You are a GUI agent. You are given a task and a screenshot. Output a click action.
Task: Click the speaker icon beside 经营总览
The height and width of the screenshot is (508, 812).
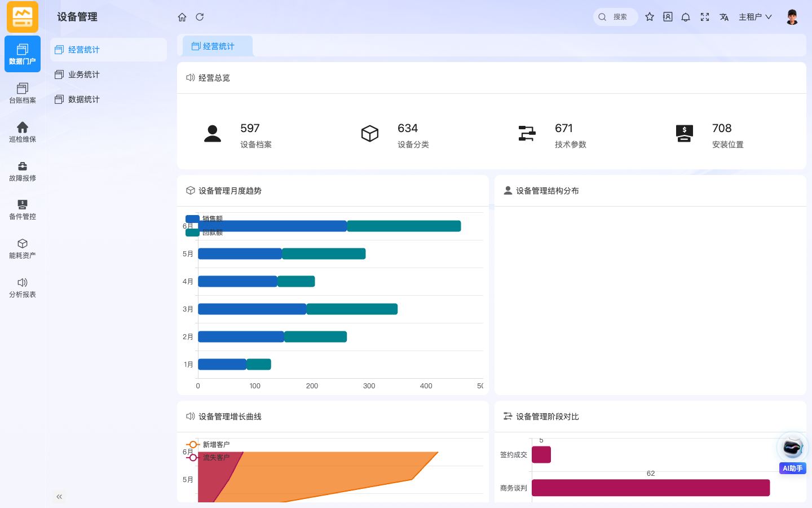[191, 77]
